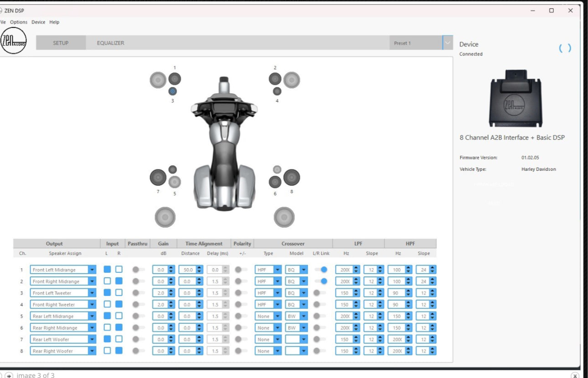Screen dimensions: 588x378
Task: Enable Passthru toggle for channel 3
Action: [138, 293]
